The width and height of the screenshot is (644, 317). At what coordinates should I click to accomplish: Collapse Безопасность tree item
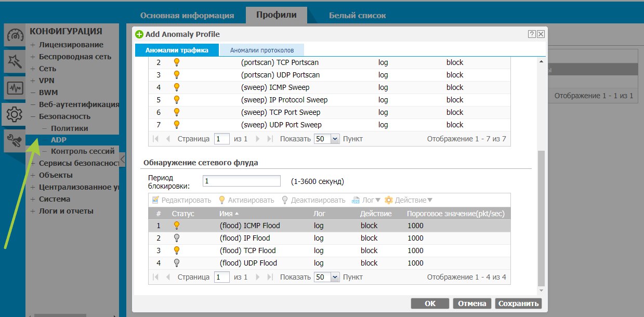click(x=33, y=116)
